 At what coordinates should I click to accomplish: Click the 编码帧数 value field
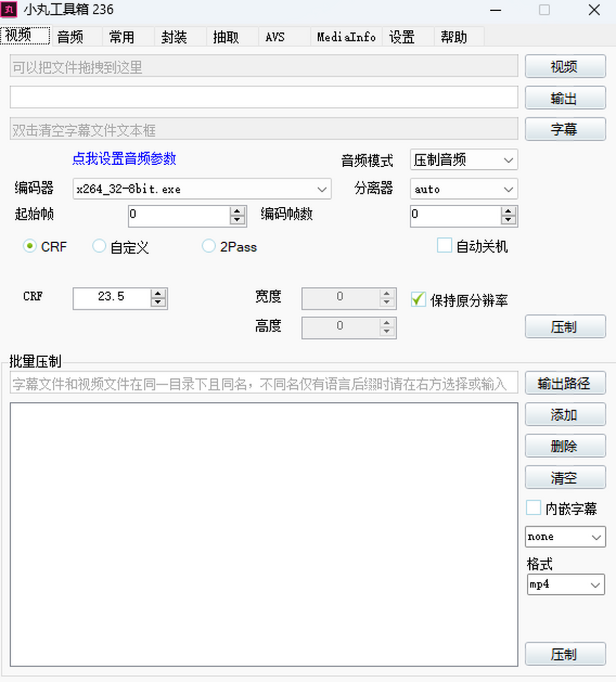pyautogui.click(x=455, y=216)
